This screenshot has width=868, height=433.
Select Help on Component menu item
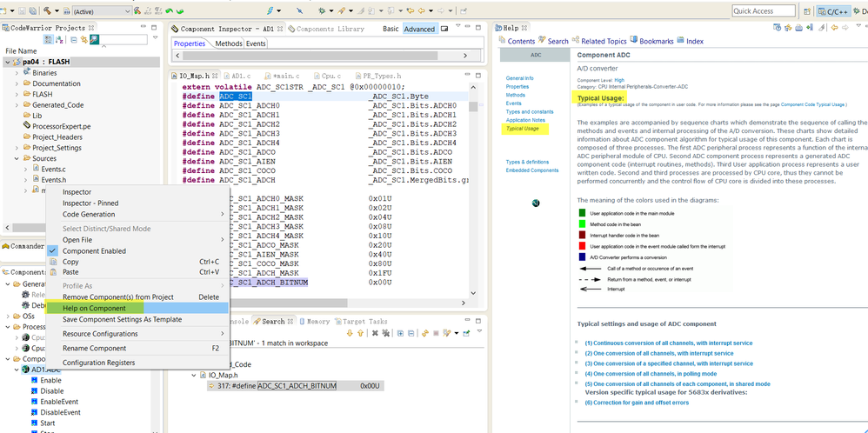(x=94, y=308)
